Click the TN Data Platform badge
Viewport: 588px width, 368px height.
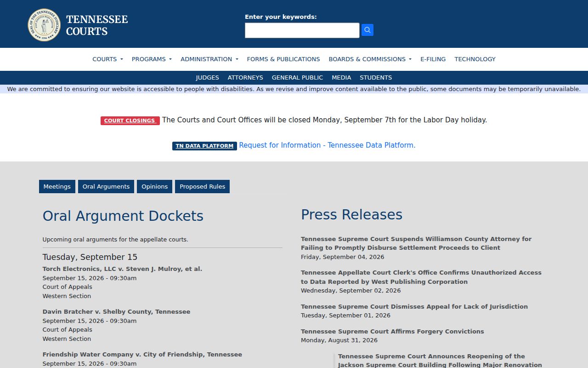[x=204, y=146]
